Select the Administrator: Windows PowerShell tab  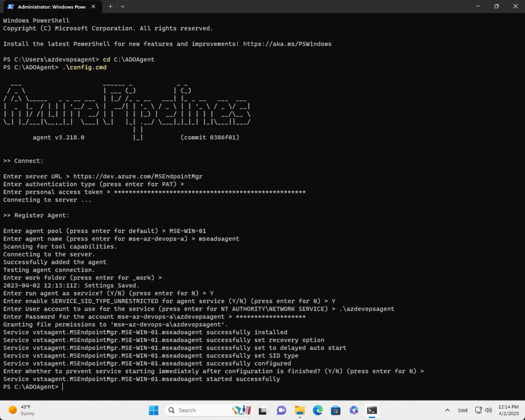coord(52,7)
